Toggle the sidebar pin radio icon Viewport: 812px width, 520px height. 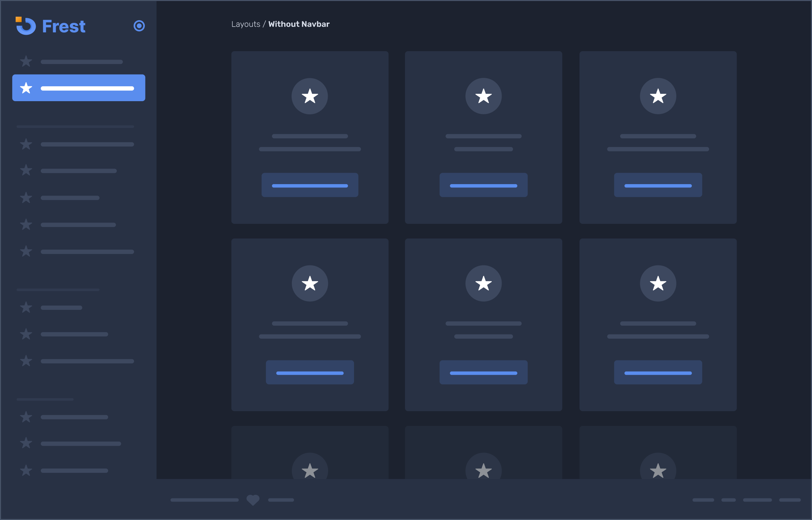pos(139,26)
